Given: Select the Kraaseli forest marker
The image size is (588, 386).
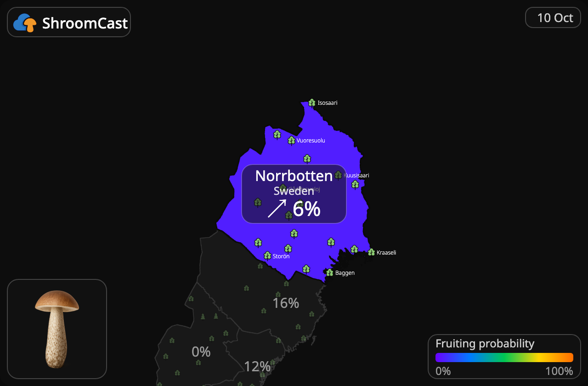Looking at the screenshot, I should [x=371, y=252].
